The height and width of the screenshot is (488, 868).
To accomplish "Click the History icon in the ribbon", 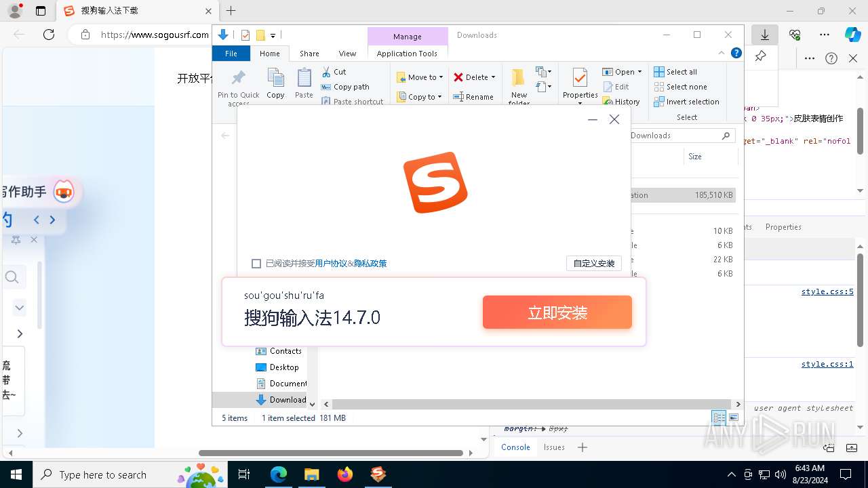I will [x=608, y=102].
